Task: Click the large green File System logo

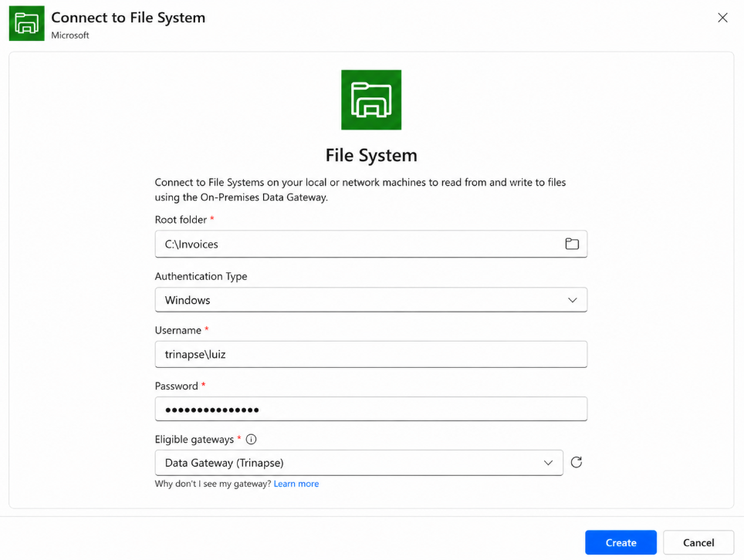Action: click(x=371, y=100)
